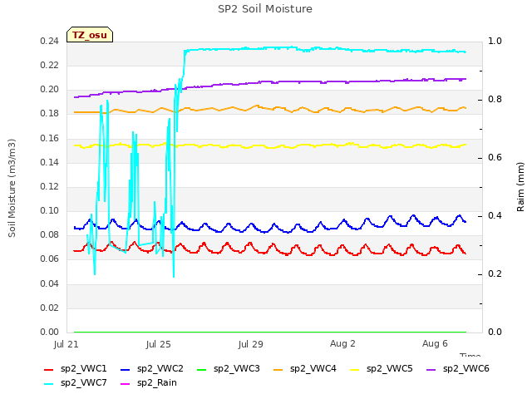
Task: Click the 0.2 right axis tick label
Action: click(x=495, y=274)
